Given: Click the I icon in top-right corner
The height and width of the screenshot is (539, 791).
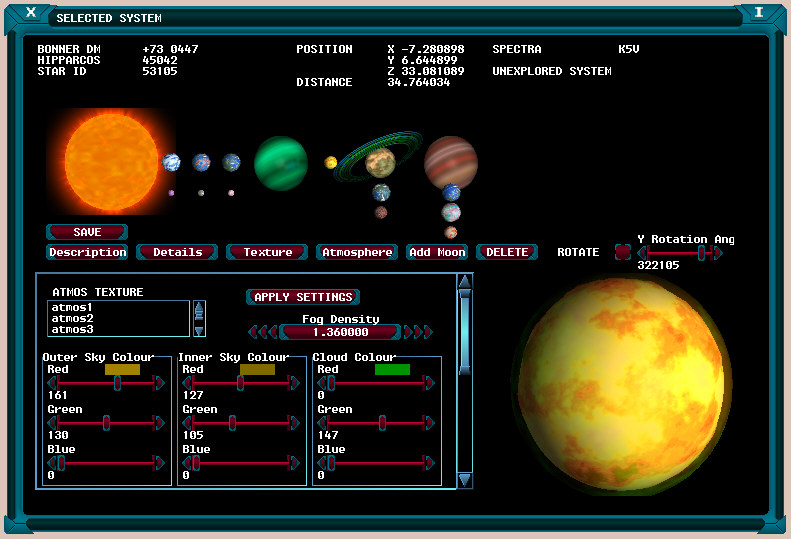Looking at the screenshot, I should (x=759, y=13).
